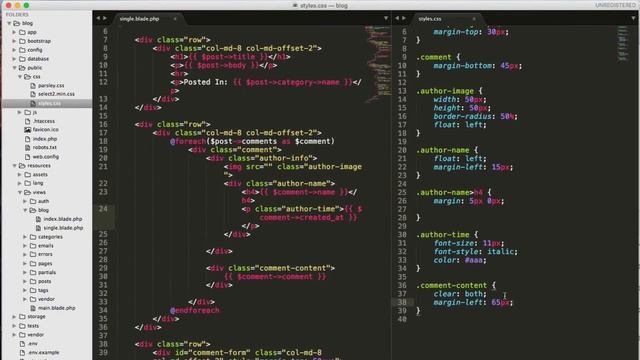This screenshot has width=640, height=360.
Task: Close the single.blade.php tab
Action: tap(175, 19)
